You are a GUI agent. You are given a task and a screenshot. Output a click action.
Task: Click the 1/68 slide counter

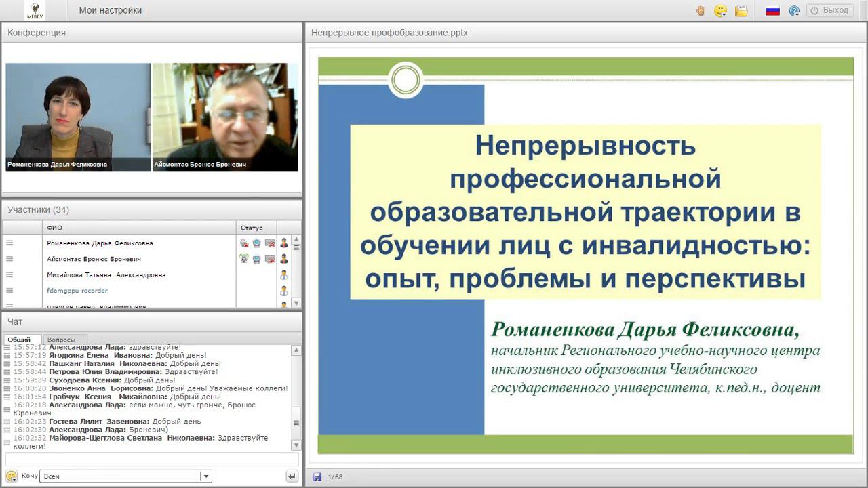click(x=335, y=477)
